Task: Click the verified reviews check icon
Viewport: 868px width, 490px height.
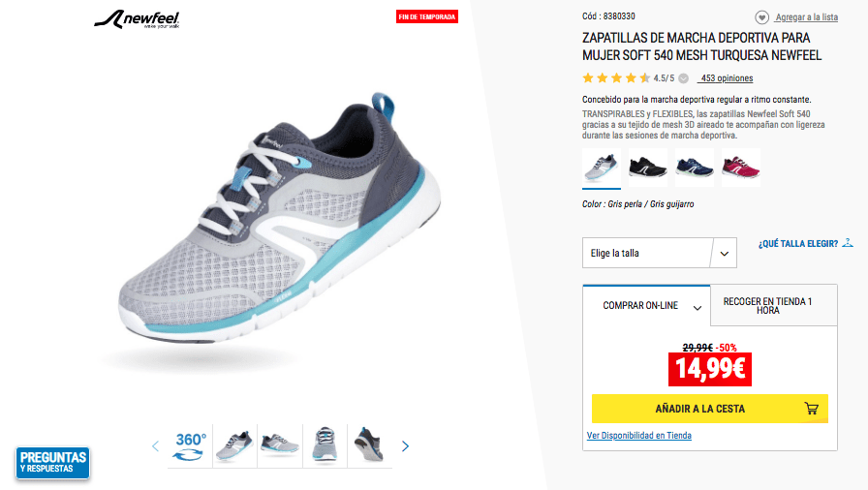Action: (684, 78)
